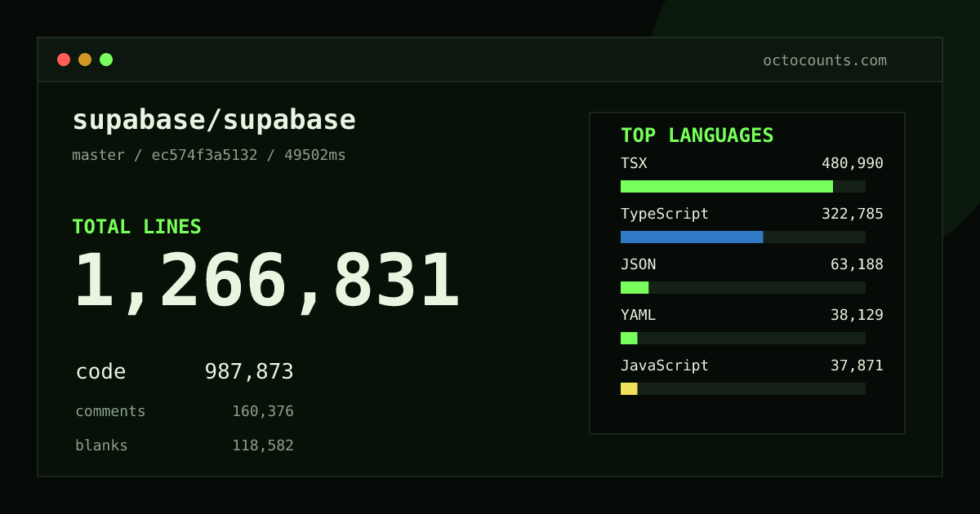Select the blanks count 118,582

[x=263, y=445]
